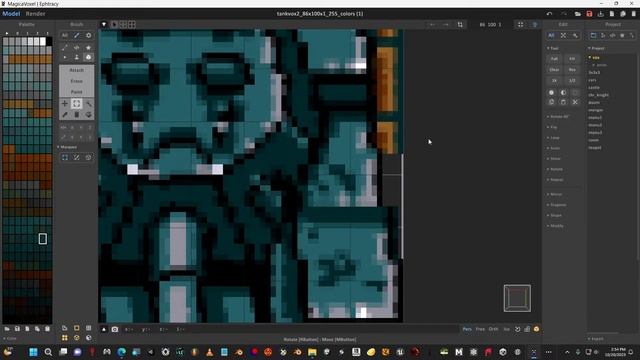
Task: Set camera to Orth mode
Action: coord(493,329)
